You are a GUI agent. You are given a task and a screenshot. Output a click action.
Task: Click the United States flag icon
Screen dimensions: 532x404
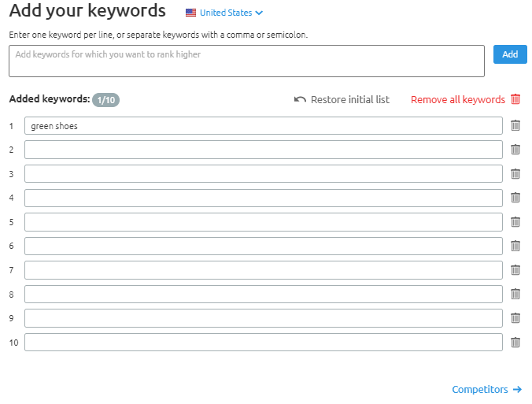pyautogui.click(x=190, y=13)
